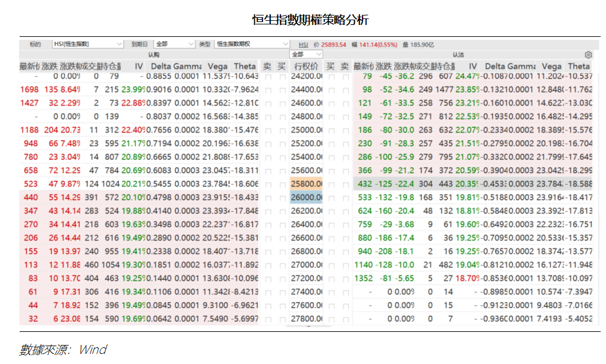This screenshot has height=364, width=606.
Task: Click the put-side 买 column header
Action: (330, 66)
